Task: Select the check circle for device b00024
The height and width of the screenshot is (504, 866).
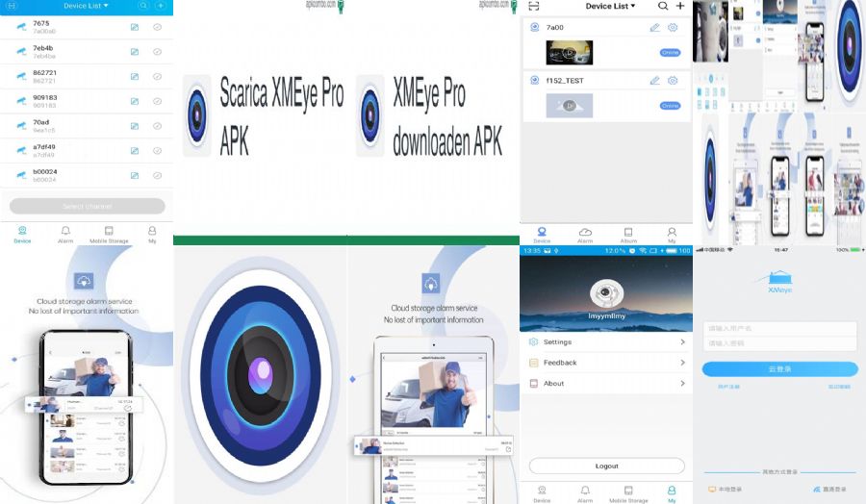Action: coord(158,176)
